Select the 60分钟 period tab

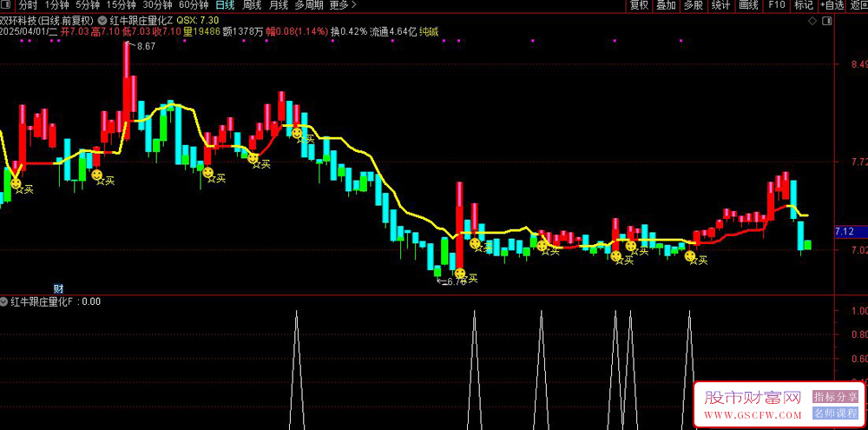(x=194, y=5)
